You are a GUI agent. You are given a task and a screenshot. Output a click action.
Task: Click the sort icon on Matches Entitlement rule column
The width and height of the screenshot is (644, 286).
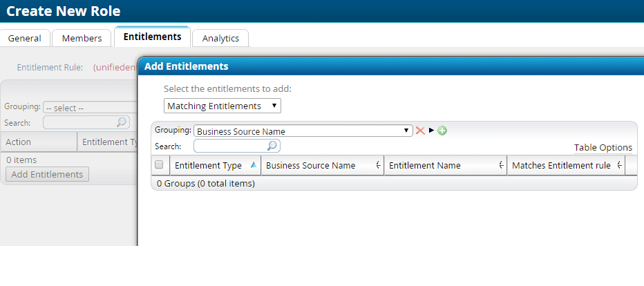pos(619,165)
